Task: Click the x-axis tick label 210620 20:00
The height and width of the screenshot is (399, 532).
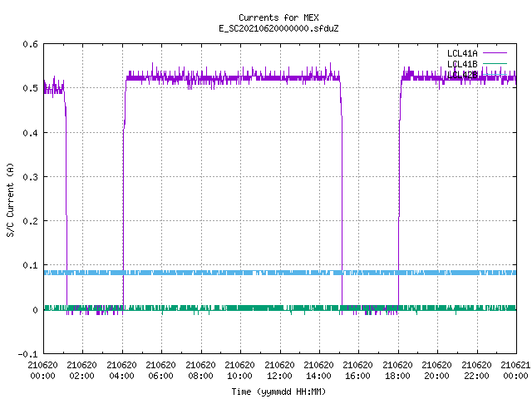Action: pos(436,371)
